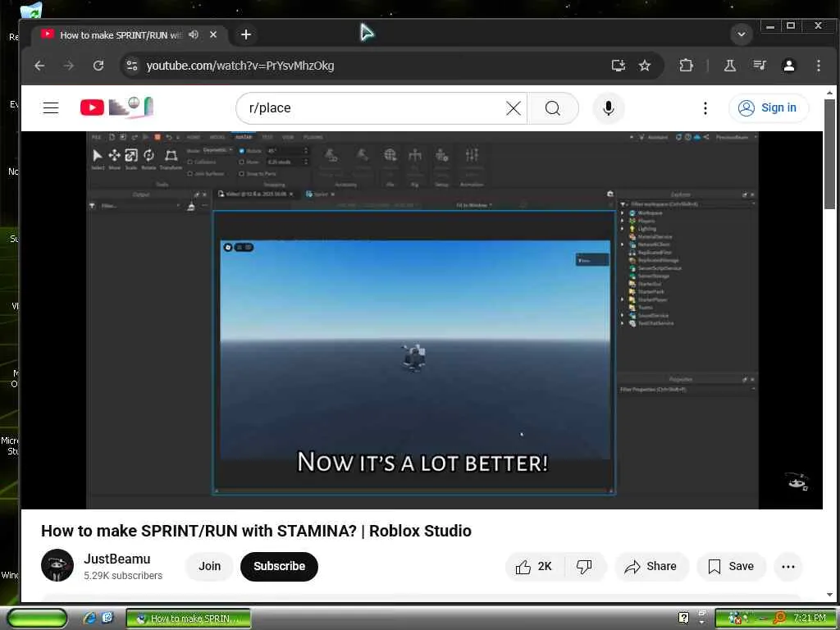Click the magnifying glass search button

pos(553,108)
